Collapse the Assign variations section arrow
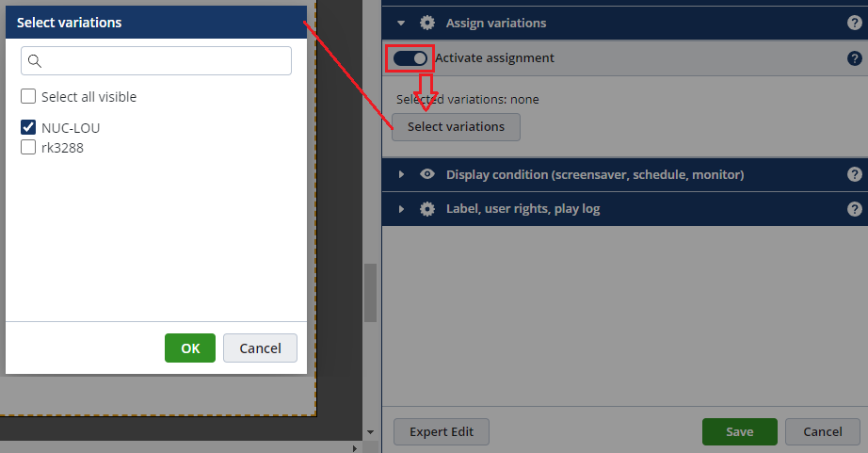The width and height of the screenshot is (868, 453). tap(401, 23)
